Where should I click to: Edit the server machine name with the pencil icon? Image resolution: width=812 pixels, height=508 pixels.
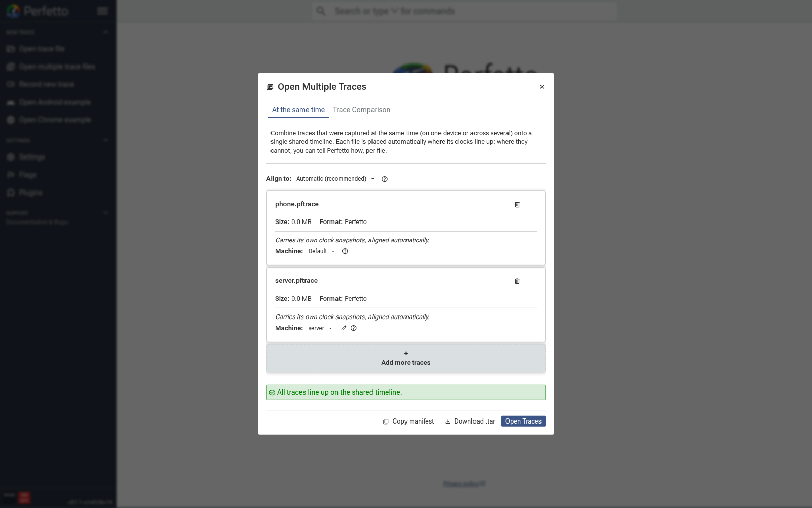[344, 328]
